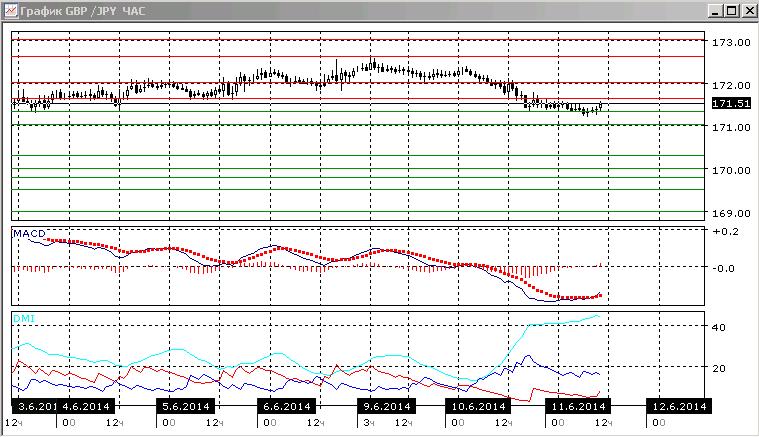759x437 pixels.
Task: Select the 5.6.2014 date marker
Action: click(185, 406)
